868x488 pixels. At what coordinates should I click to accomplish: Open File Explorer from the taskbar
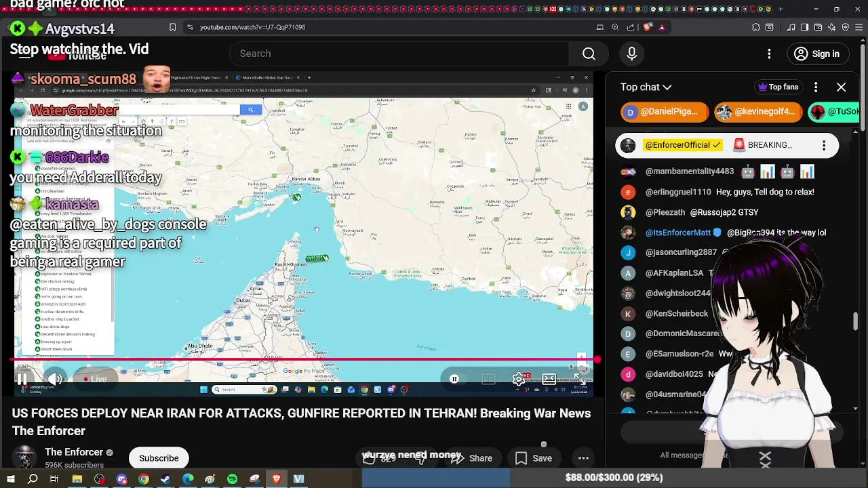pos(77,479)
